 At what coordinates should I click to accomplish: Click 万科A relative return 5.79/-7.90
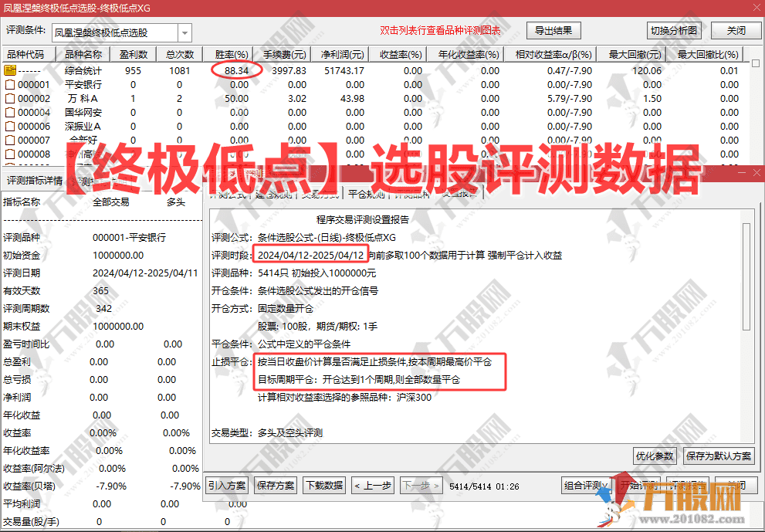570,99
